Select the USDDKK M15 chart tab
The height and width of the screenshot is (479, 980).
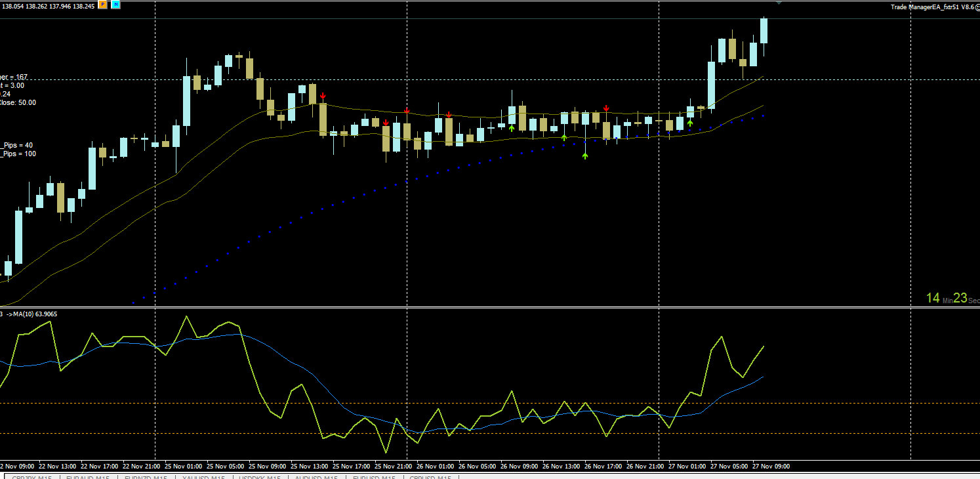259,476
